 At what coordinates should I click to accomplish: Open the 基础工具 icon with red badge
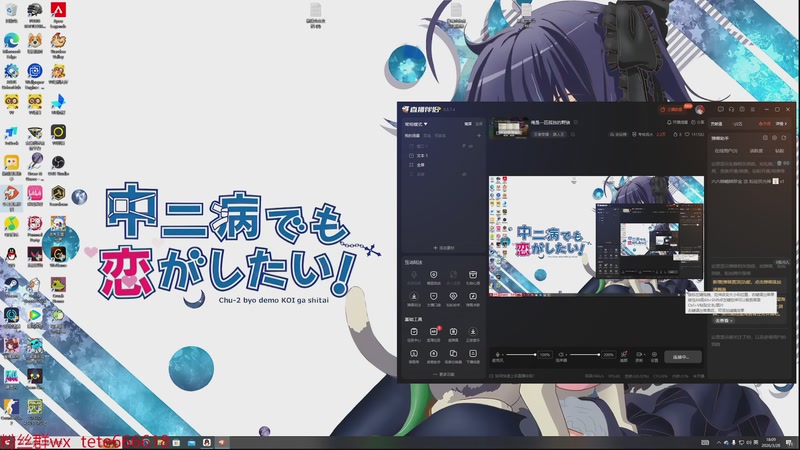pyautogui.click(x=434, y=332)
